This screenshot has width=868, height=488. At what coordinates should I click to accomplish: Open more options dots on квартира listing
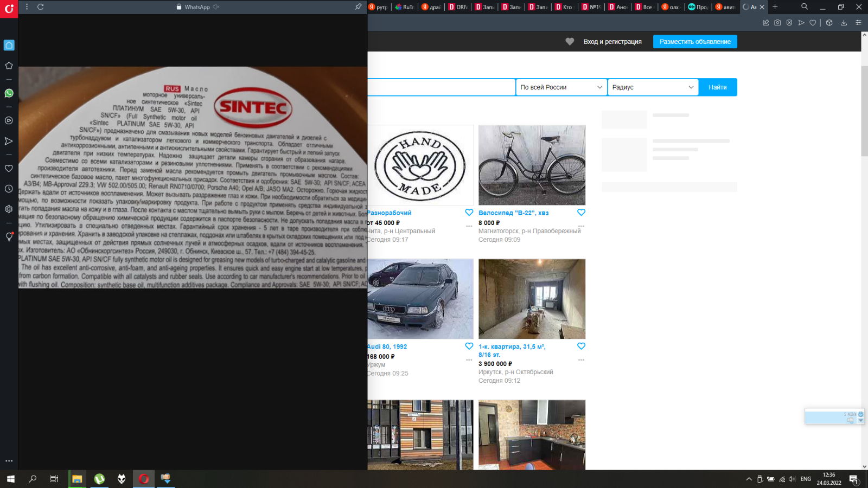(581, 359)
